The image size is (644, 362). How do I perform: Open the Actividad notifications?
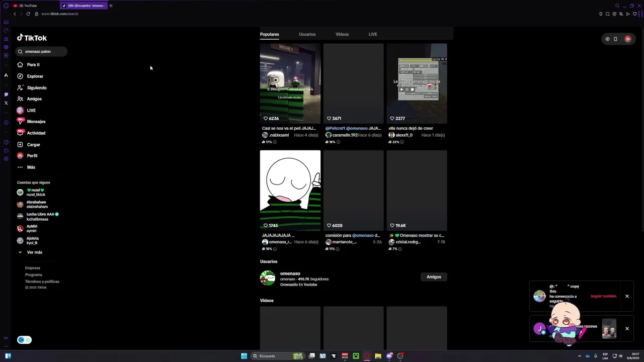[x=31, y=133]
